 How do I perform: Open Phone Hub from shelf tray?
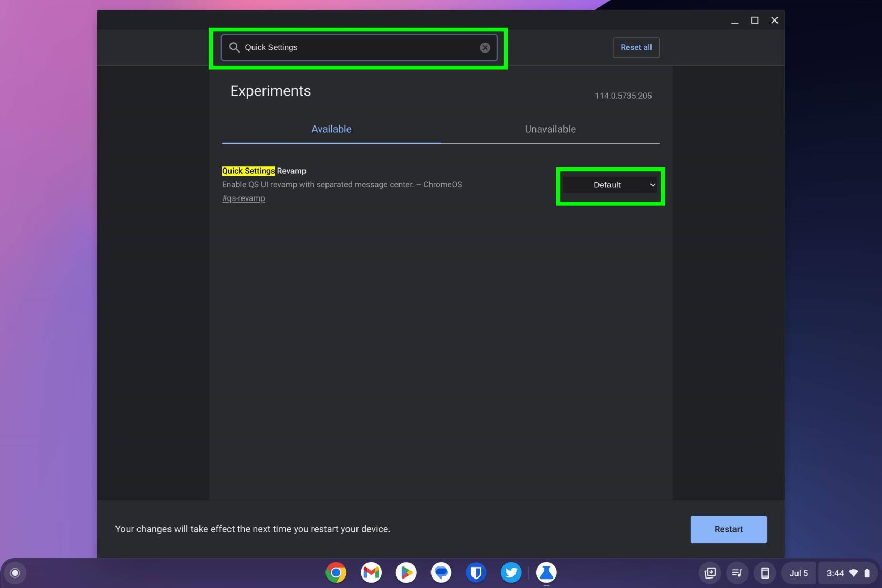(x=765, y=573)
